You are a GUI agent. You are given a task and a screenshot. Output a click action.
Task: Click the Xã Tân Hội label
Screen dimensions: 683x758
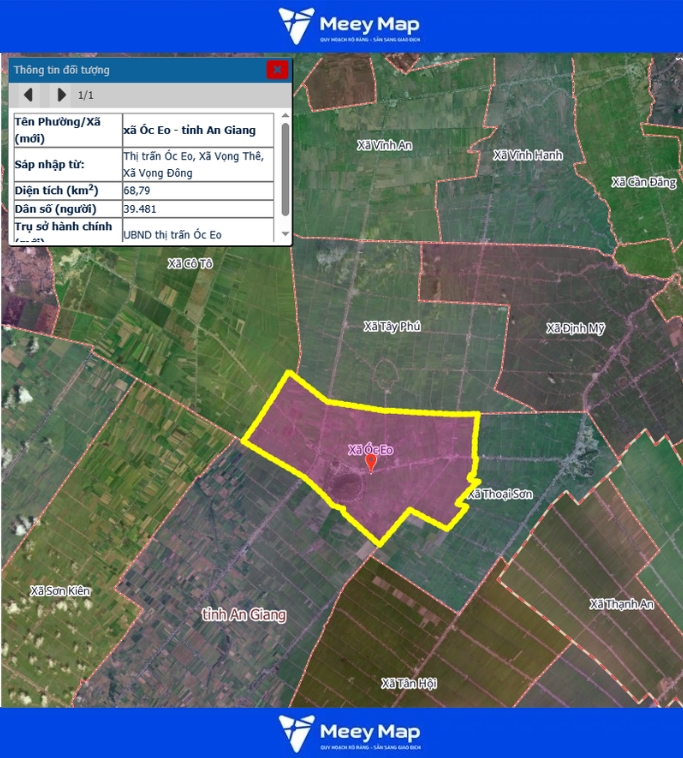(409, 684)
